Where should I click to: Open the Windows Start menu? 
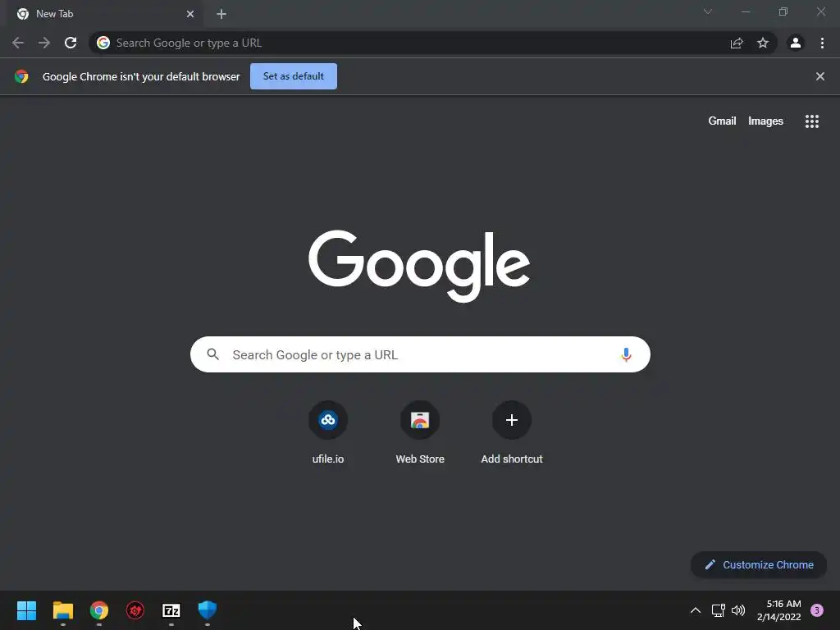click(x=26, y=610)
